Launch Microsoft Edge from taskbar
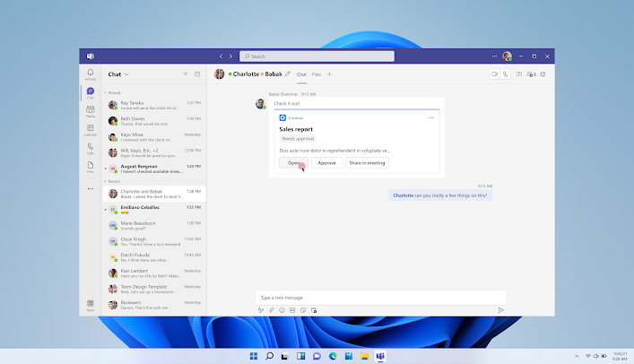The width and height of the screenshot is (634, 364). click(333, 356)
